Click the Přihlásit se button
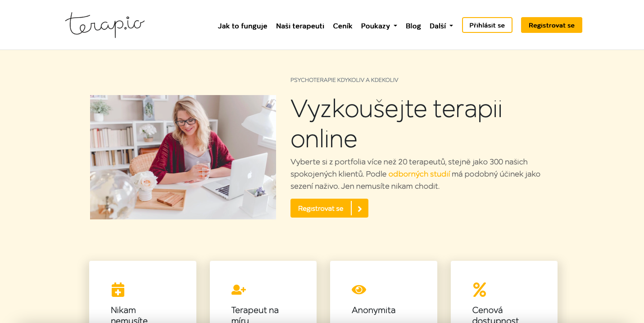Image resolution: width=644 pixels, height=323 pixels. 487,25
